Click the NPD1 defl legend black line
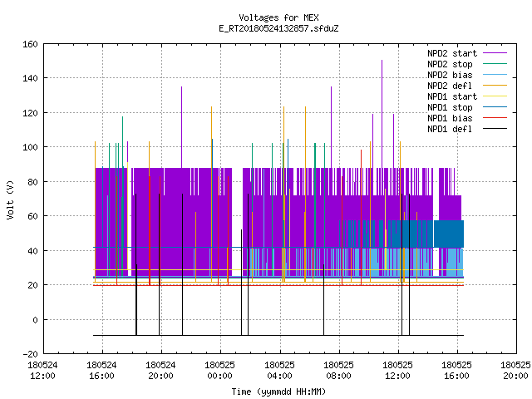Viewport: 532px width, 399px height. point(495,129)
